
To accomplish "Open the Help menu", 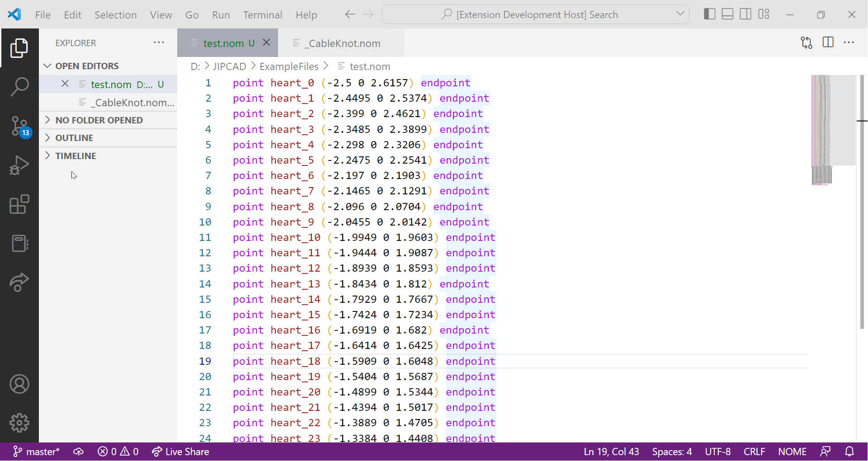I will tap(306, 14).
